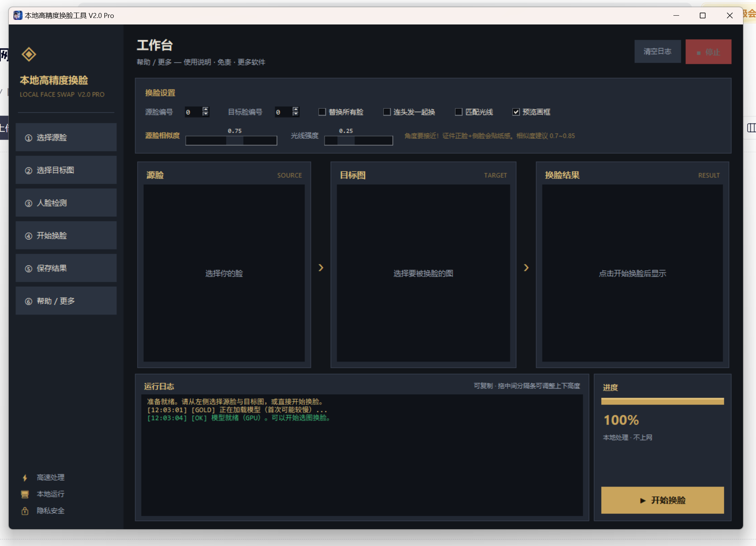Select step 4 开始换脸 in sidebar
The height and width of the screenshot is (546, 756).
coord(66,236)
